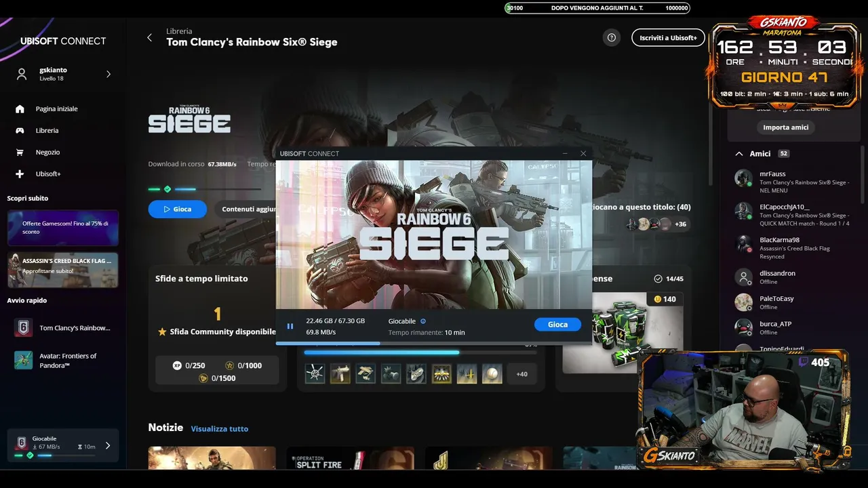Click the gskianto profile avatar icon

[22, 74]
